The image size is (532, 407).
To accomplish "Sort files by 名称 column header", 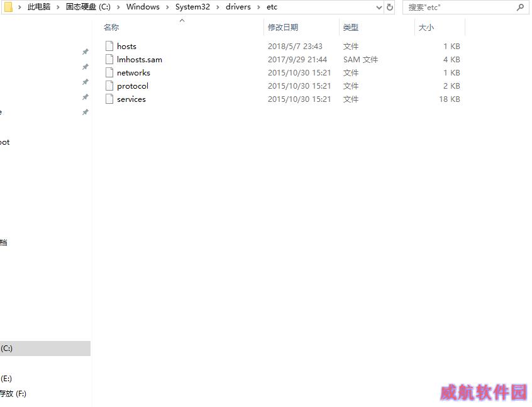I will [x=111, y=28].
